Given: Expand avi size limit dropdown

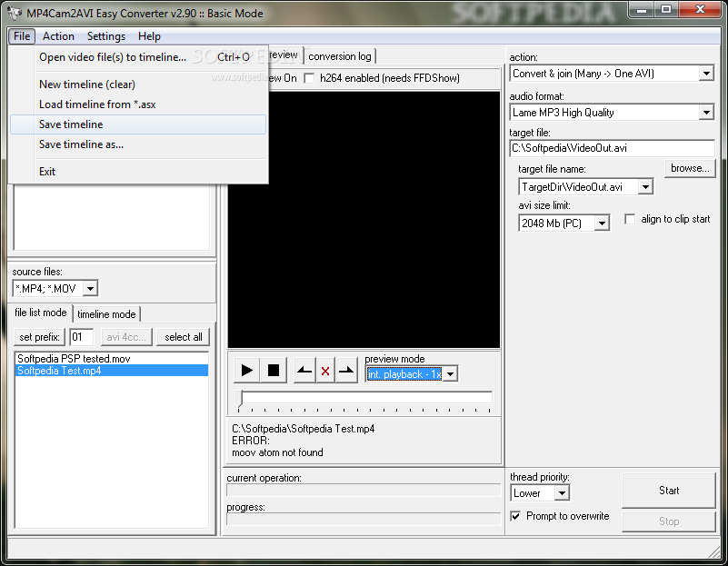Looking at the screenshot, I should 602,223.
